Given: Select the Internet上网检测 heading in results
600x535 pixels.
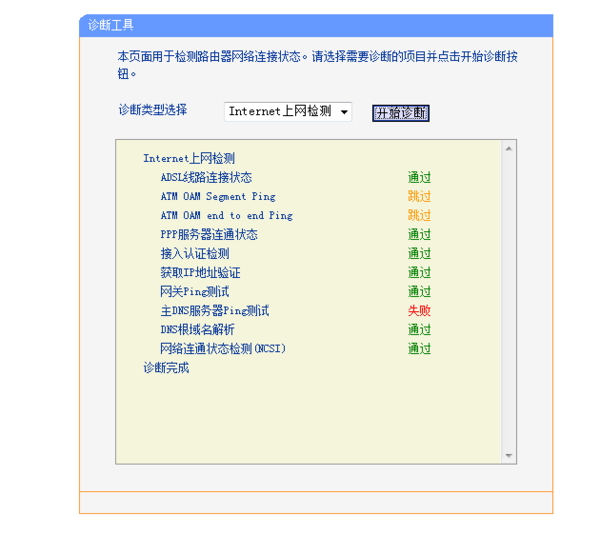Looking at the screenshot, I should pyautogui.click(x=189, y=158).
